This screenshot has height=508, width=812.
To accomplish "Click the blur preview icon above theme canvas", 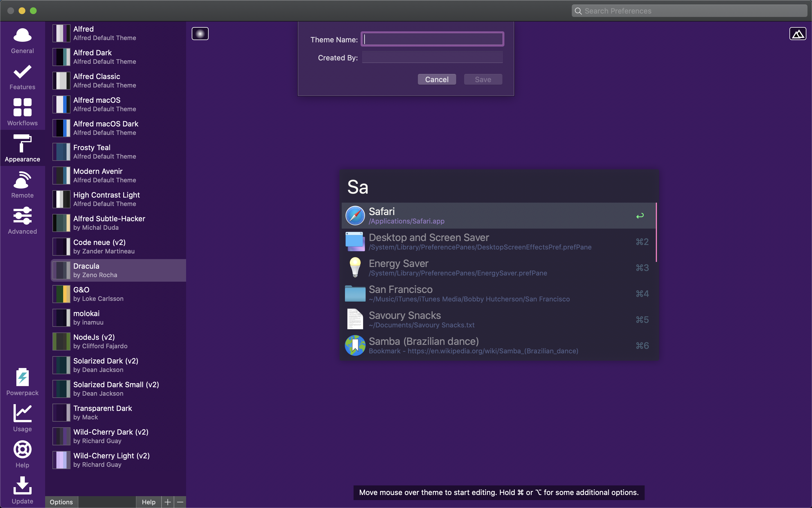I will 200,34.
